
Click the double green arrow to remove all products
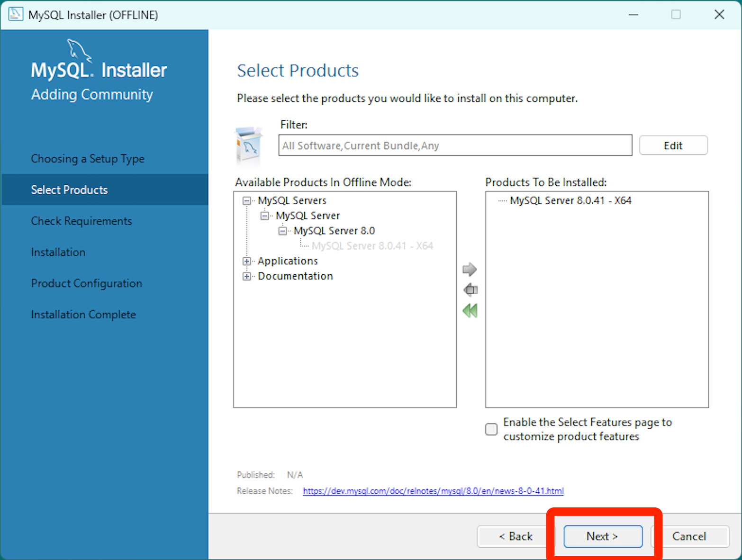(470, 310)
